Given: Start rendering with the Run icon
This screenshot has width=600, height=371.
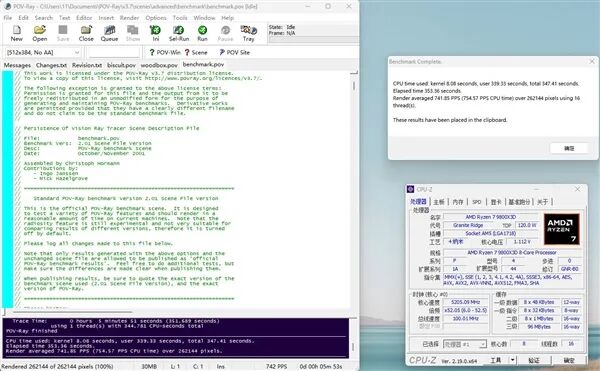Looking at the screenshot, I should click(202, 33).
